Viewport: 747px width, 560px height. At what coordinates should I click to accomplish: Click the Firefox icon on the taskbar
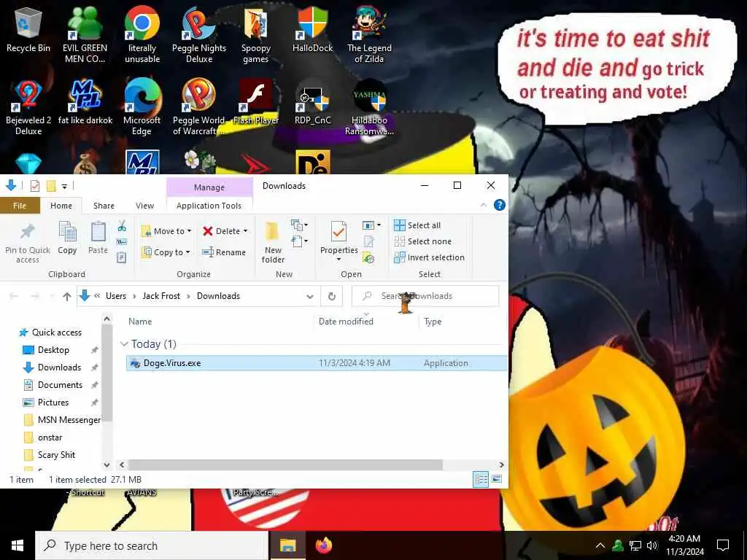pyautogui.click(x=324, y=545)
